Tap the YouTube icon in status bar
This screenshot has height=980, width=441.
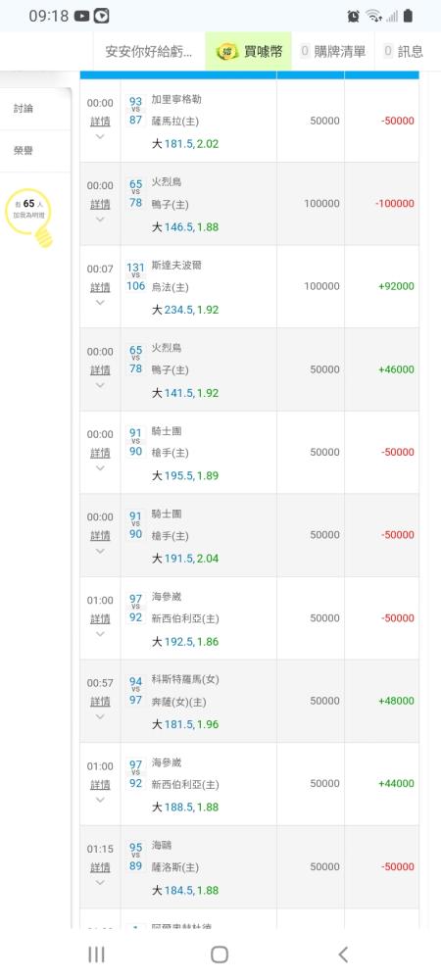pos(81,17)
